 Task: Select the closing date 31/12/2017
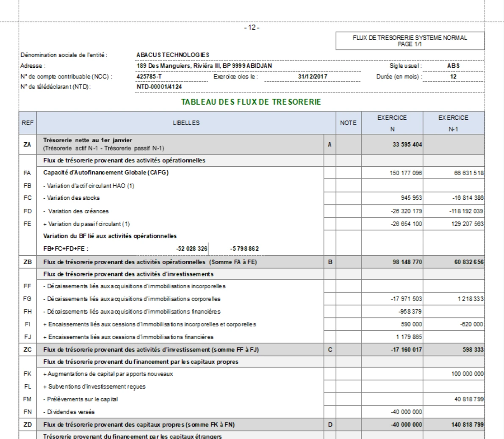pyautogui.click(x=312, y=77)
